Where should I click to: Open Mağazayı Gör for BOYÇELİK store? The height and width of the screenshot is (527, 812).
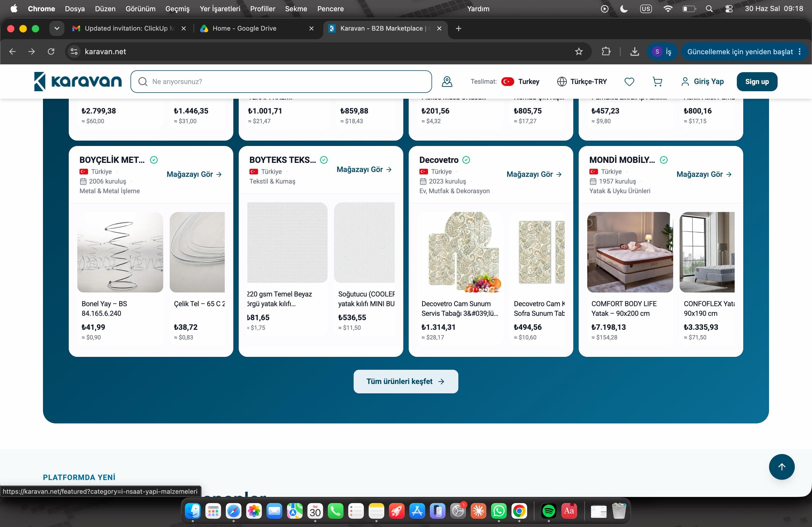pyautogui.click(x=194, y=174)
